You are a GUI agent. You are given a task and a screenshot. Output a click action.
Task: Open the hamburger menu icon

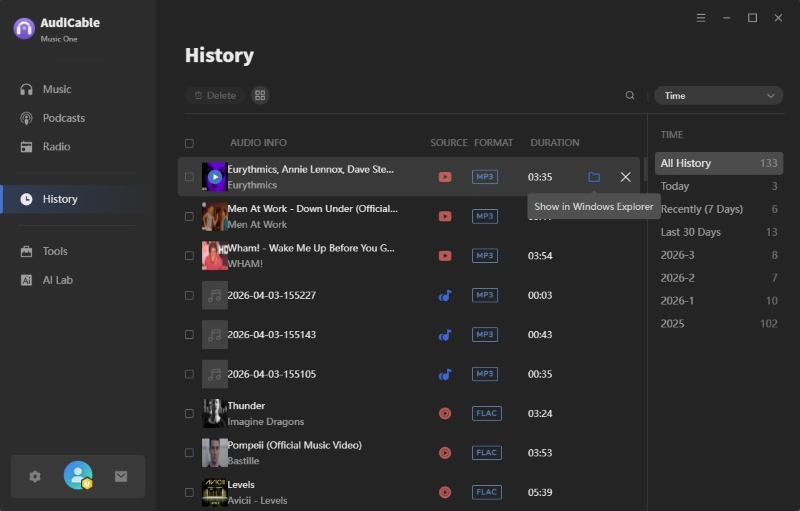(x=701, y=18)
